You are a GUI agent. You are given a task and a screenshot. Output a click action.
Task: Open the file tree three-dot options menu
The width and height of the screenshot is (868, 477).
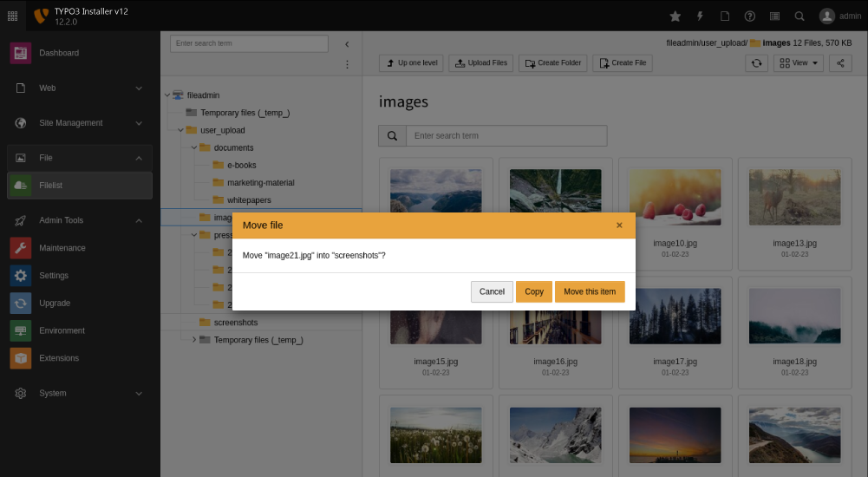point(347,64)
